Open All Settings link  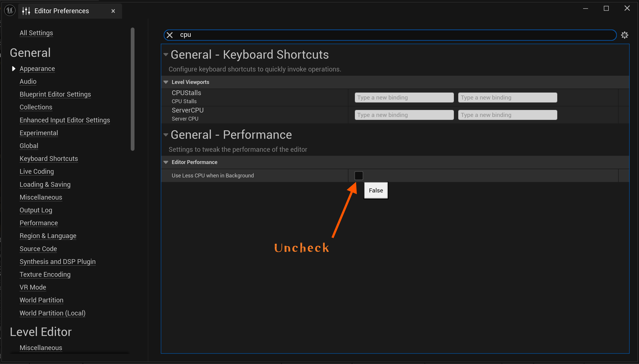(36, 33)
